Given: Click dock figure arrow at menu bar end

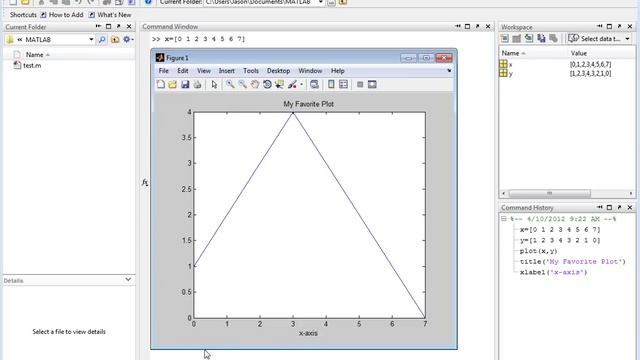Looking at the screenshot, I should click(449, 71).
